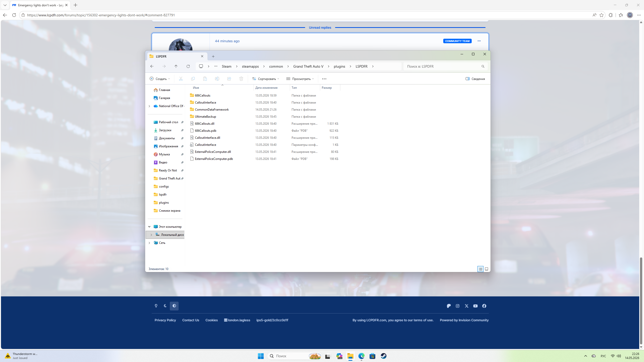Open the Создать new item menu
Viewport: 644px width, 362px height.
pyautogui.click(x=160, y=79)
